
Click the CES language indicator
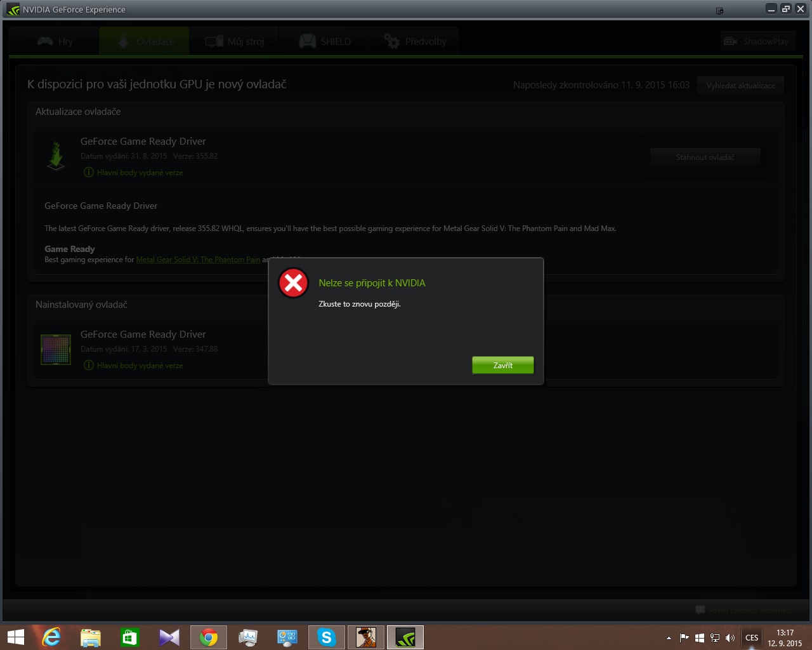[752, 638]
